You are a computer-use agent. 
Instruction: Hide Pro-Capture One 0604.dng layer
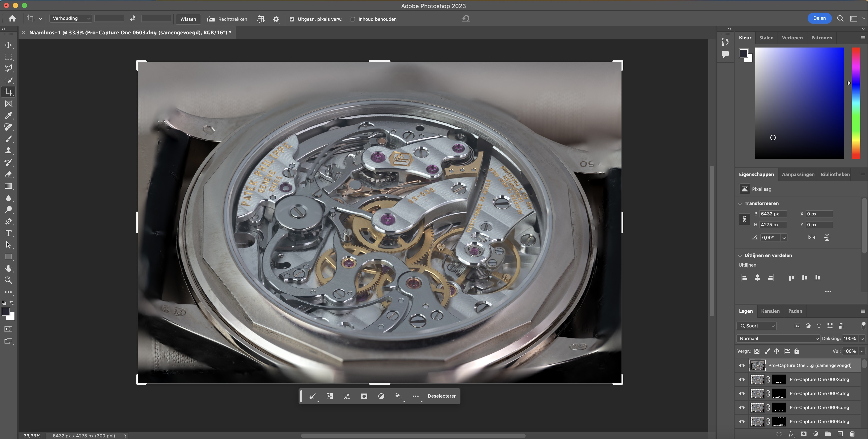tap(742, 394)
